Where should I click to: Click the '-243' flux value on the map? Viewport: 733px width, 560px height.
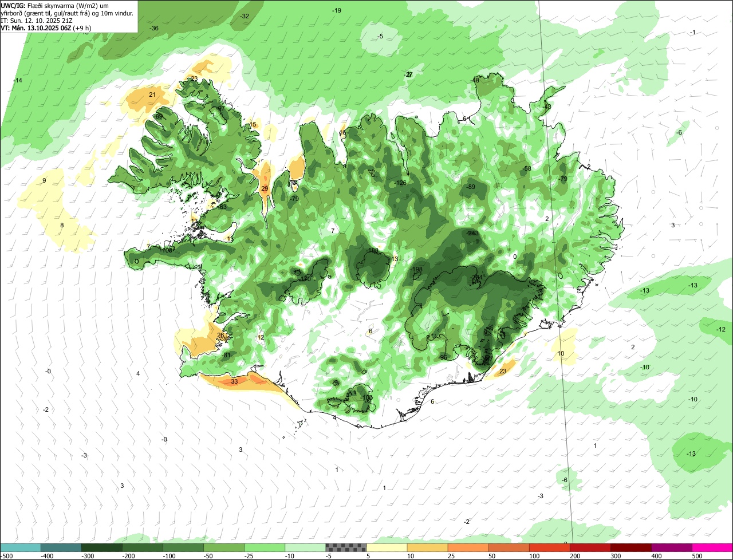click(472, 233)
